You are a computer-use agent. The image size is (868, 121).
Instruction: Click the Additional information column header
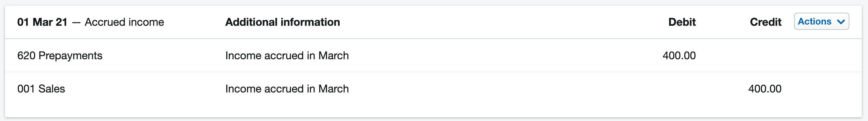(283, 22)
